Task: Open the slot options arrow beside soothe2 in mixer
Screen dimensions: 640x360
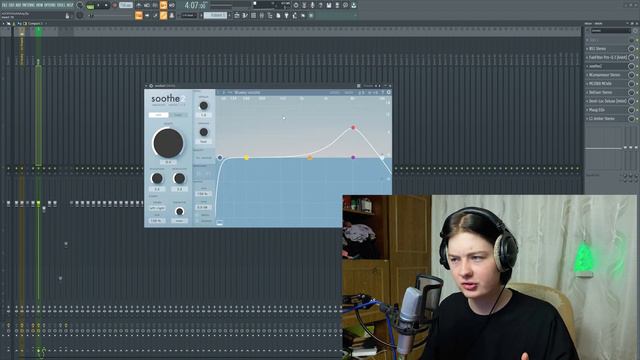Action: 587,66
